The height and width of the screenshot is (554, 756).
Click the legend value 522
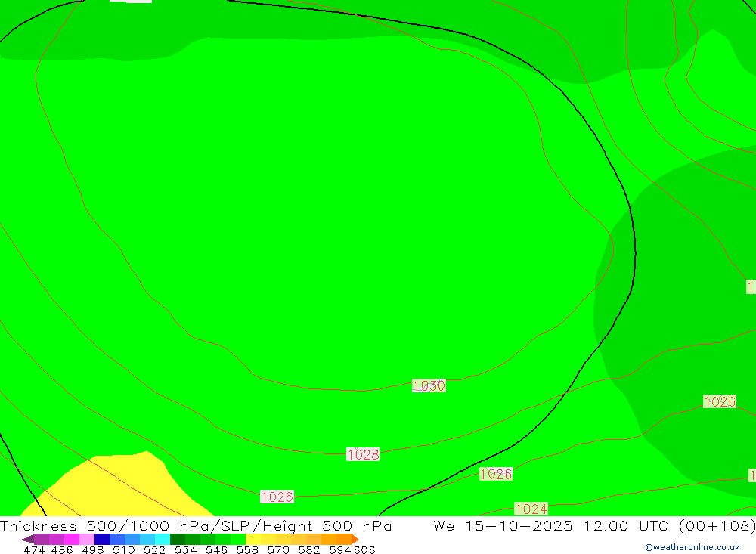tap(154, 550)
